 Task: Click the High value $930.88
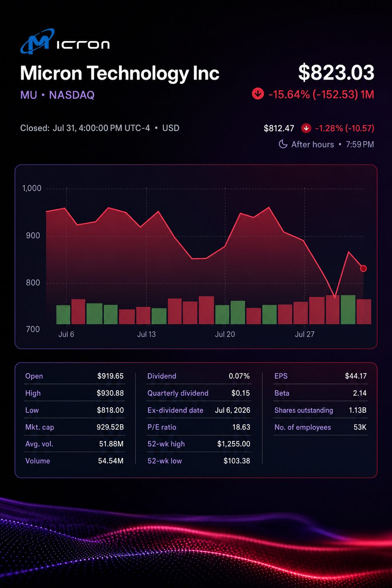110,393
